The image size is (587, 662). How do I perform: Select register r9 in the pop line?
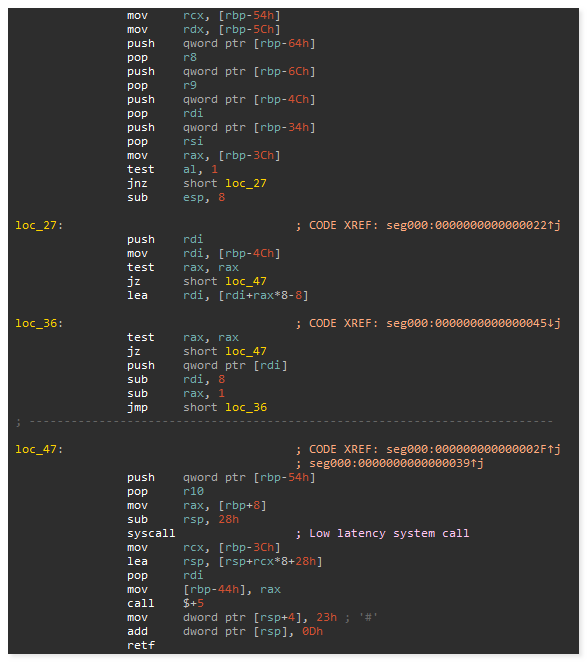click(x=190, y=85)
